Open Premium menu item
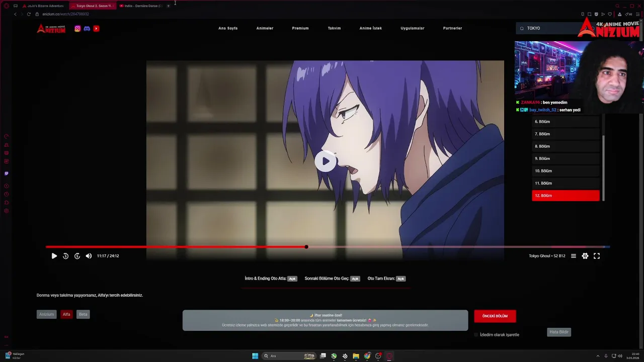 [300, 28]
